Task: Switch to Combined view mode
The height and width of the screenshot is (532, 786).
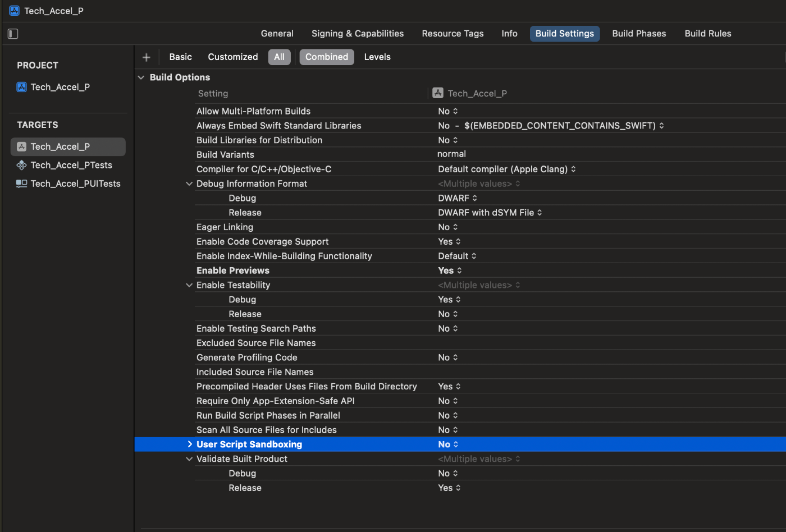Action: (x=327, y=57)
